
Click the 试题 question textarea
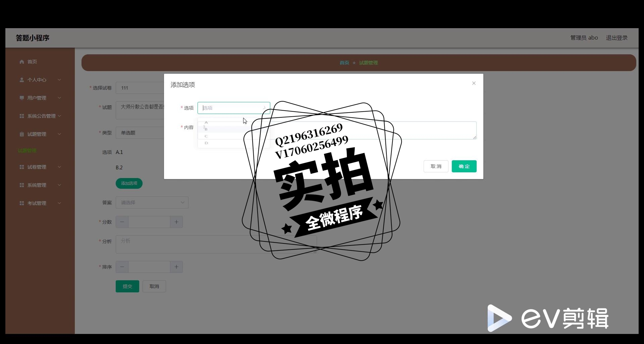click(x=140, y=110)
